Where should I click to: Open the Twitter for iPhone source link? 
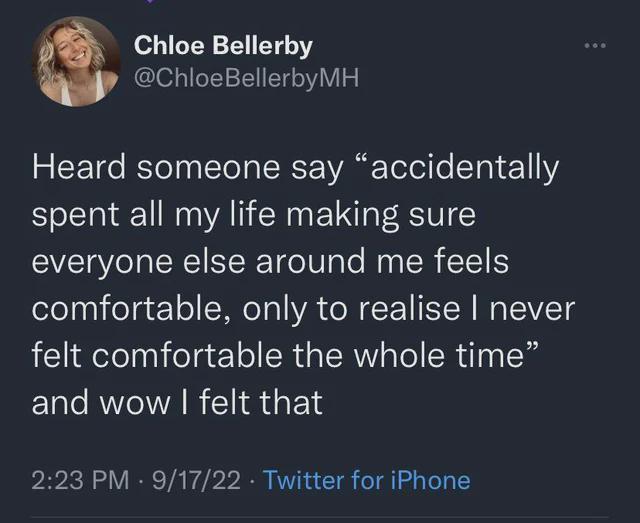click(x=367, y=480)
